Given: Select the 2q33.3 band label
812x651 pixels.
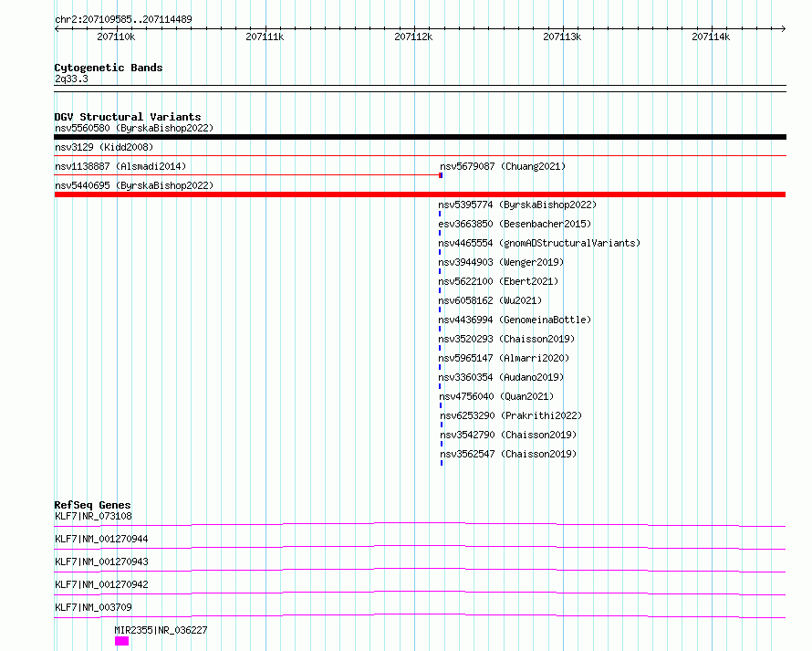Looking at the screenshot, I should 71,79.
